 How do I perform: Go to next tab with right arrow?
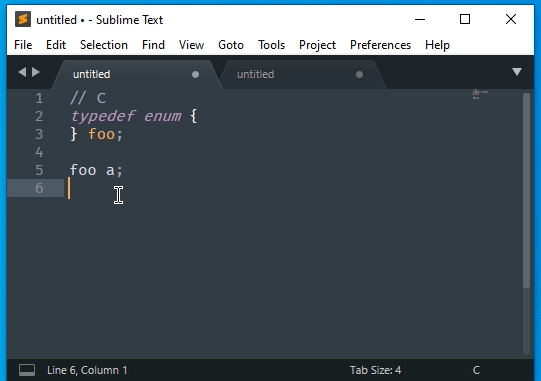point(36,72)
